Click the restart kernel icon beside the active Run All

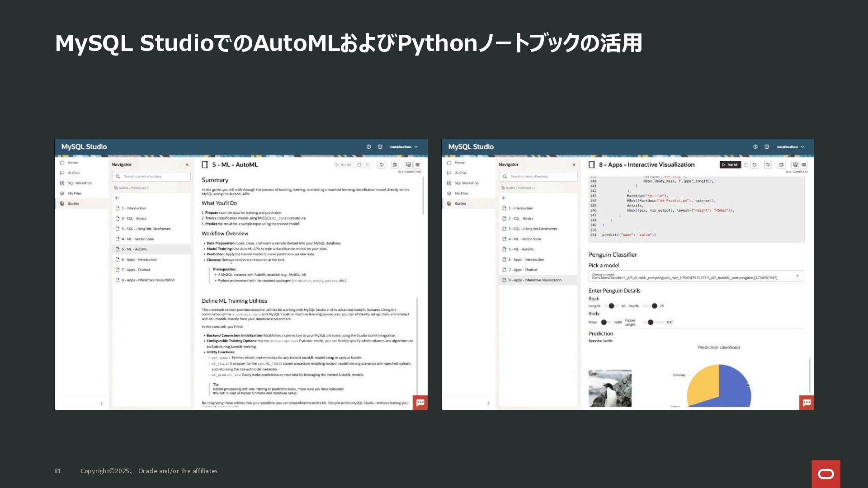tap(754, 165)
